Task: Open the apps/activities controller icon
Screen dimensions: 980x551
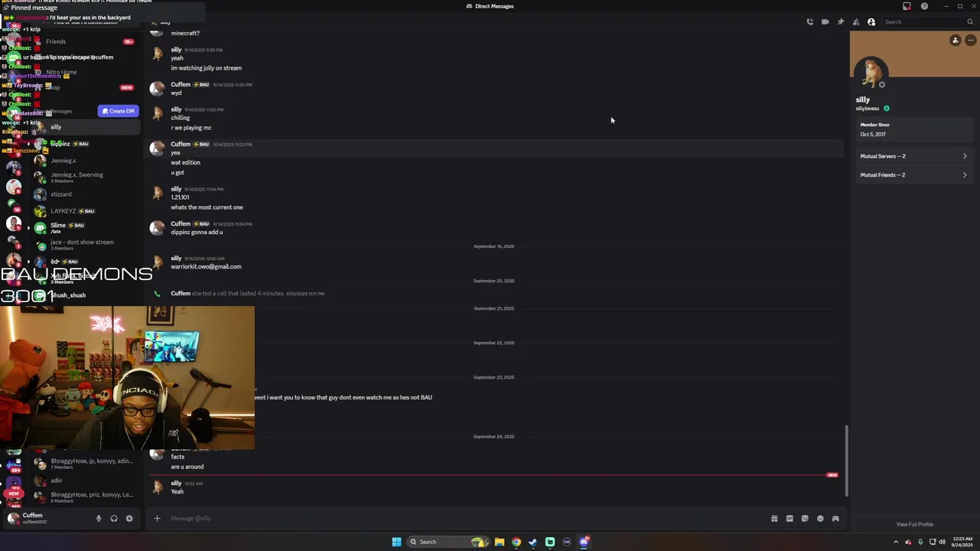Action: point(835,519)
